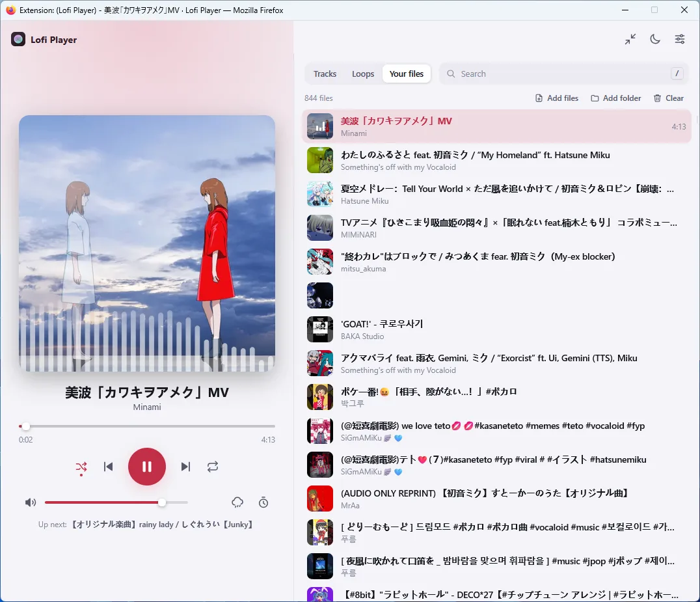The height and width of the screenshot is (602, 700).
Task: Click the song title below artwork
Action: point(147,392)
